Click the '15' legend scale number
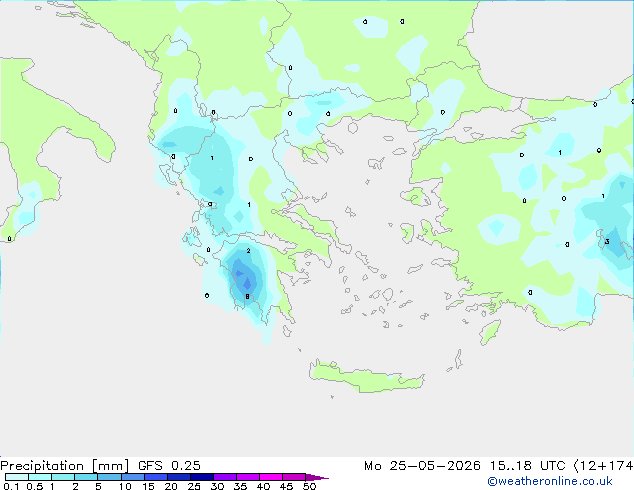The height and width of the screenshot is (490, 634). point(148,486)
